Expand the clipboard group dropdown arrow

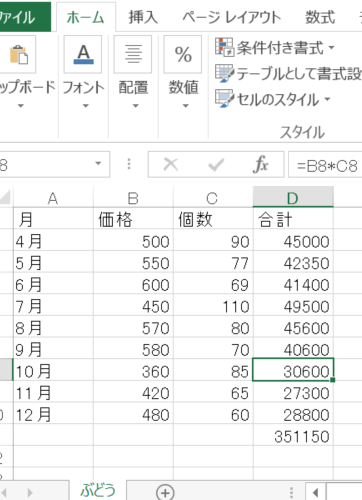point(21,106)
